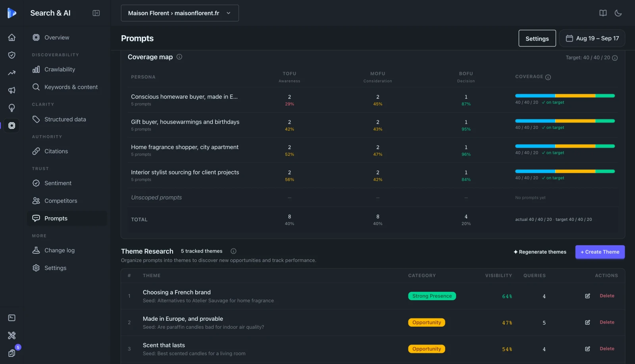
Task: Expand the Conscious homeware buyer persona row
Action: click(373, 100)
